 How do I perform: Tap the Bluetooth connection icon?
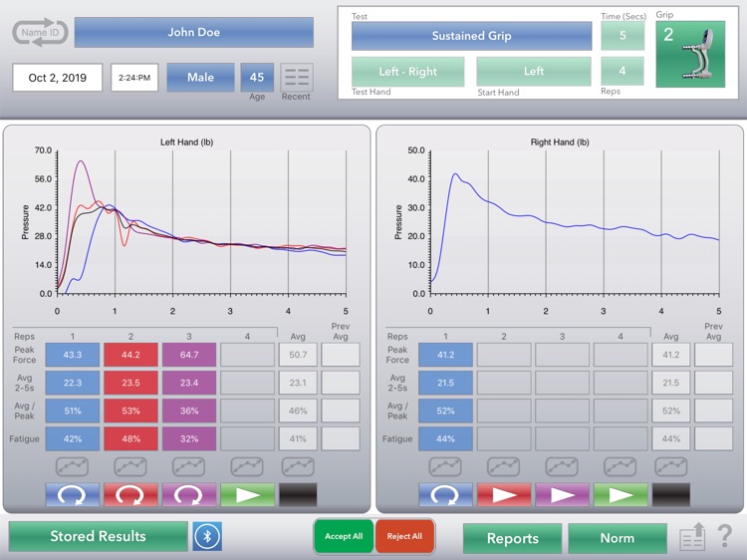(x=207, y=536)
